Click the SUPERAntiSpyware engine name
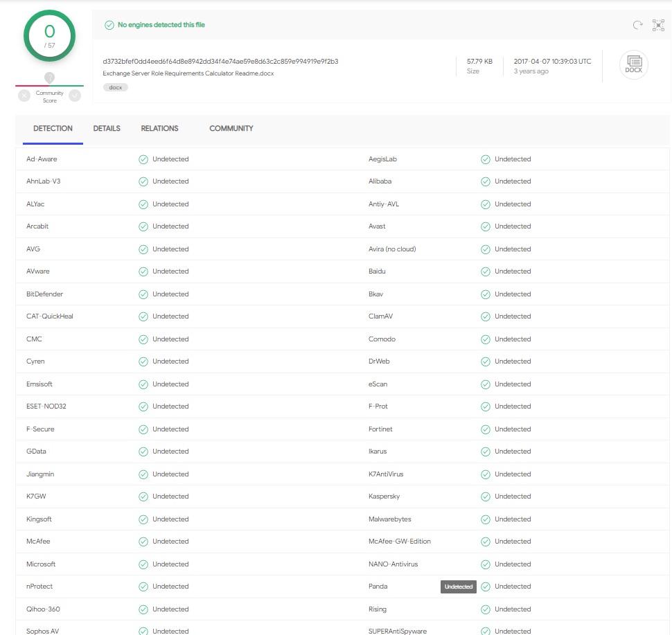672x635 pixels. (x=397, y=631)
